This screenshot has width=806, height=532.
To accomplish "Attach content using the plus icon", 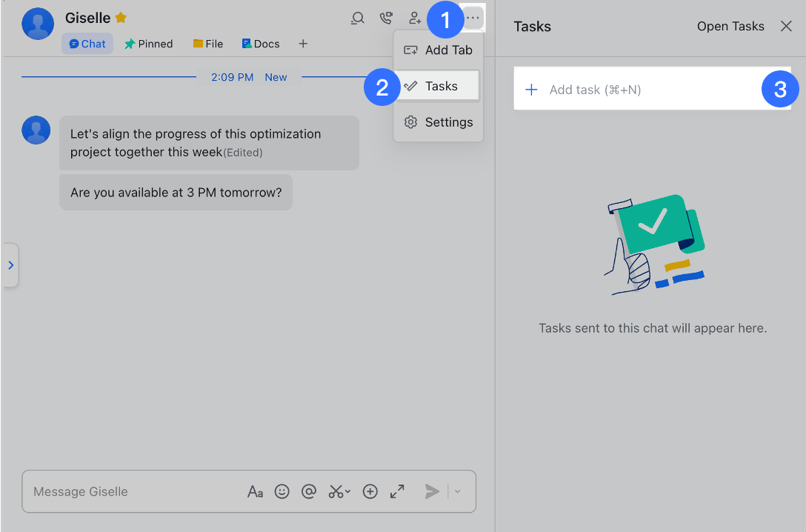I will 370,491.
